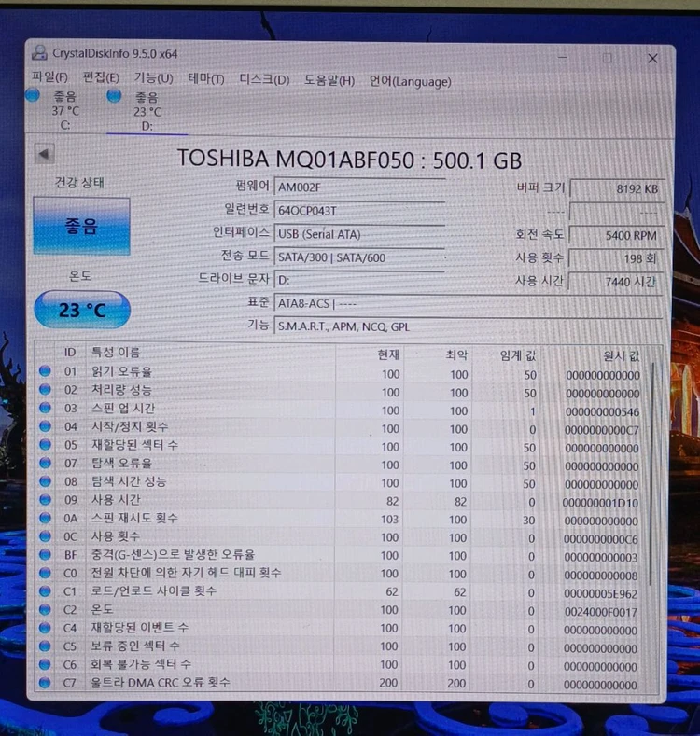Click the status dot for row C1 로드/언로드 사이클
The height and width of the screenshot is (736, 700).
pyautogui.click(x=45, y=591)
